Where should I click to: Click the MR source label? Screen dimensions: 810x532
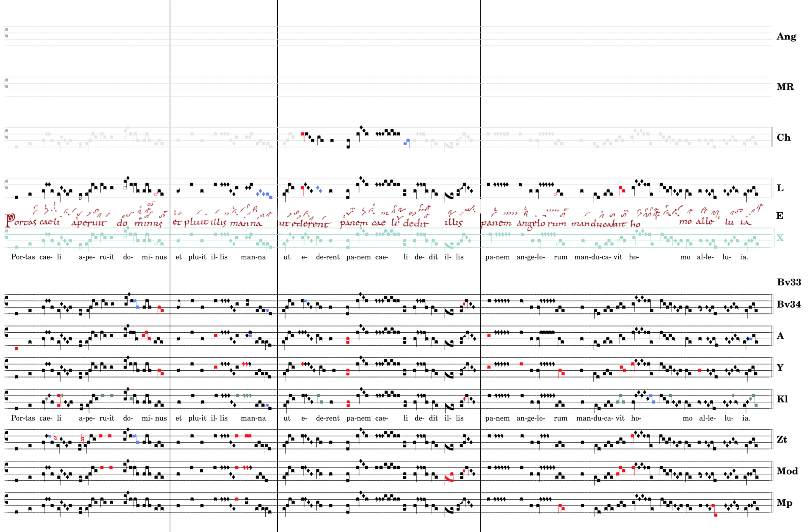[785, 87]
